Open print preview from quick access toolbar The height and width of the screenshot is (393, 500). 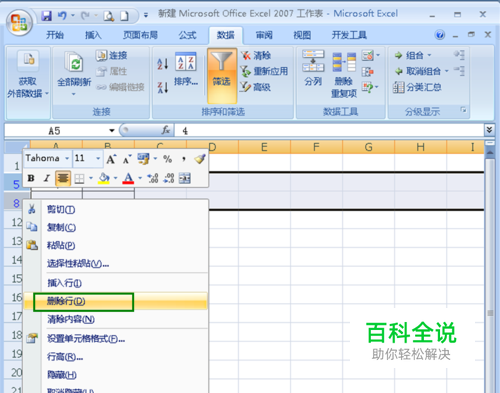(109, 16)
